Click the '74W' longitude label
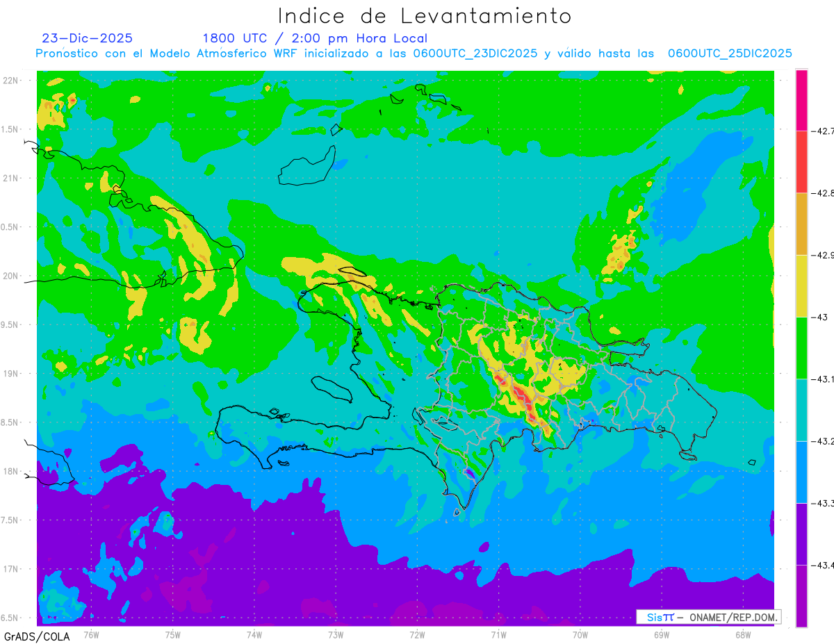Image resolution: width=834 pixels, height=644 pixels. click(254, 634)
